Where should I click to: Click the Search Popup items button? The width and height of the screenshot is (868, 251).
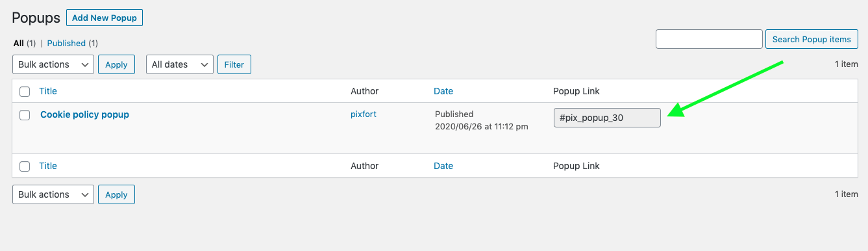point(812,39)
